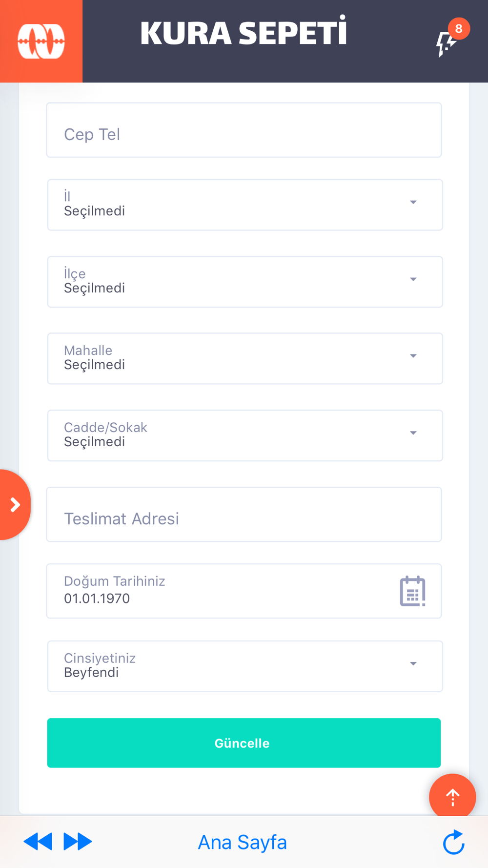Go back with the rewind arrows icon

click(38, 842)
